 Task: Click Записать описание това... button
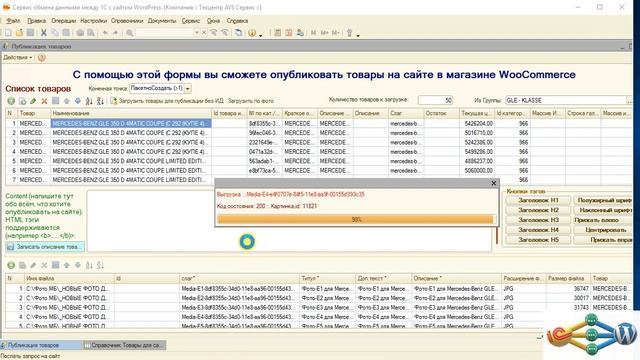tap(45, 247)
